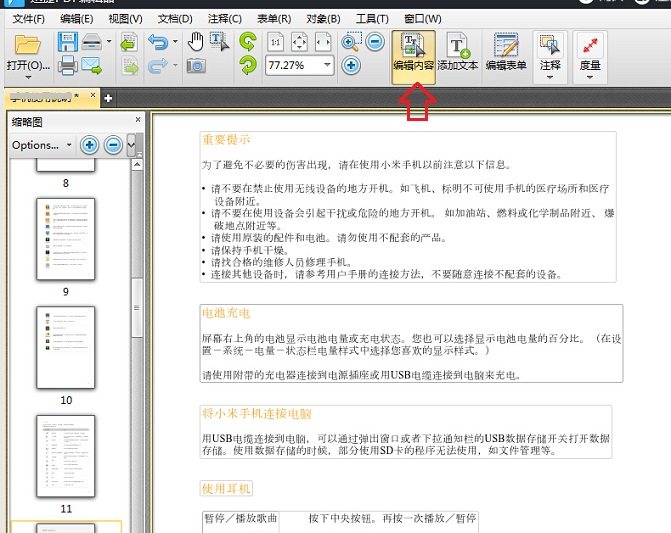The width and height of the screenshot is (671, 533).
Task: Open 工具(T) menu
Action: 372,19
